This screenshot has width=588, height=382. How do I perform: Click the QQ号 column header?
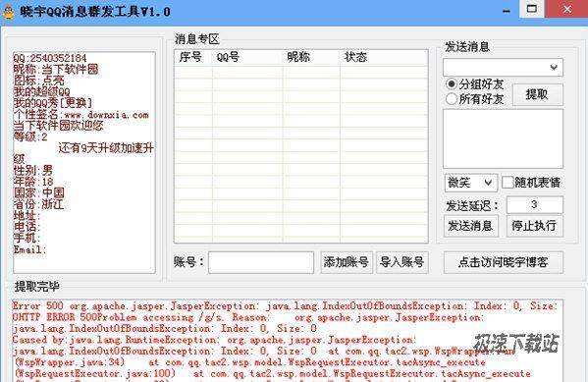point(247,57)
